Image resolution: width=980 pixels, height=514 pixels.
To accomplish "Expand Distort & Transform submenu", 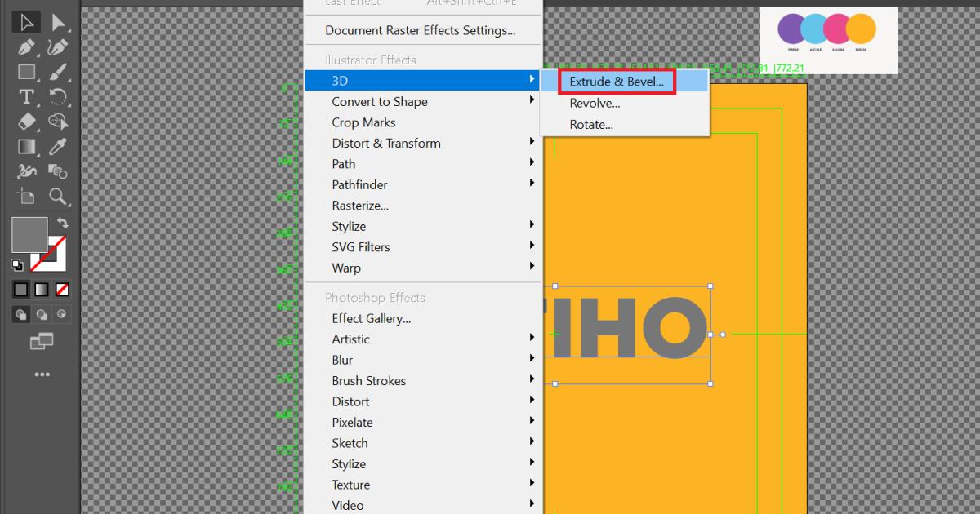I will point(422,143).
